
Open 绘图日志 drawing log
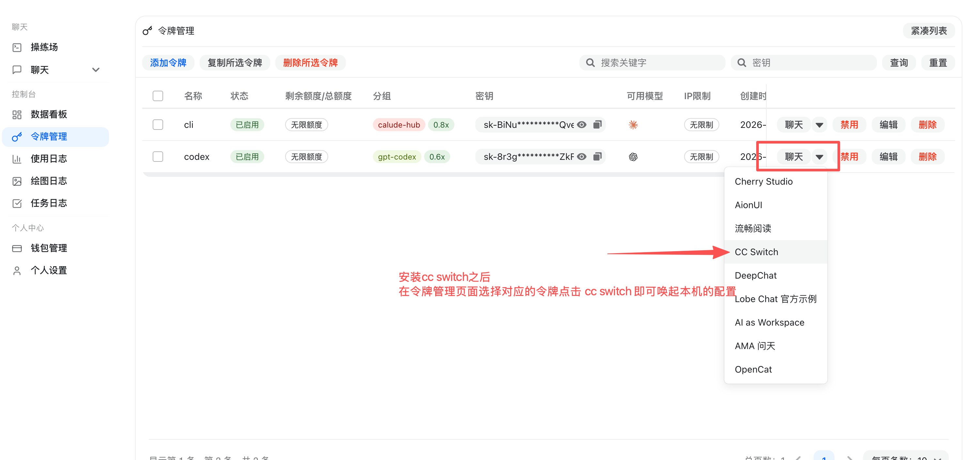click(55, 181)
